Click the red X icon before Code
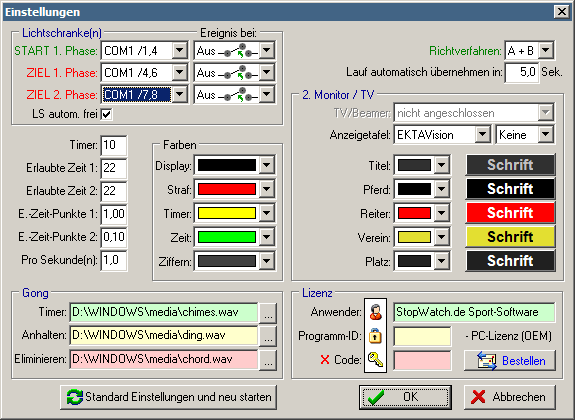Image resolution: width=575 pixels, height=420 pixels. [x=325, y=359]
